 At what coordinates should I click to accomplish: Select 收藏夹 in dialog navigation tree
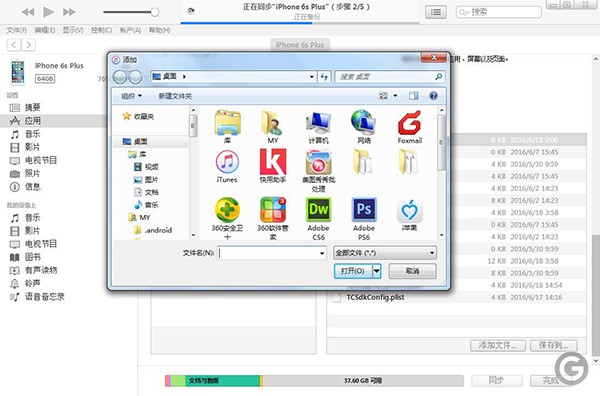pos(139,116)
